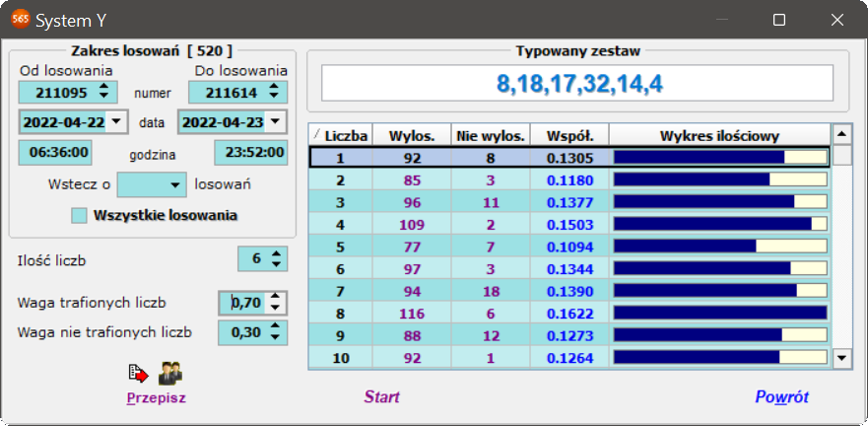Click the Przepisz button
Screen dimensions: 868x426
[156, 397]
